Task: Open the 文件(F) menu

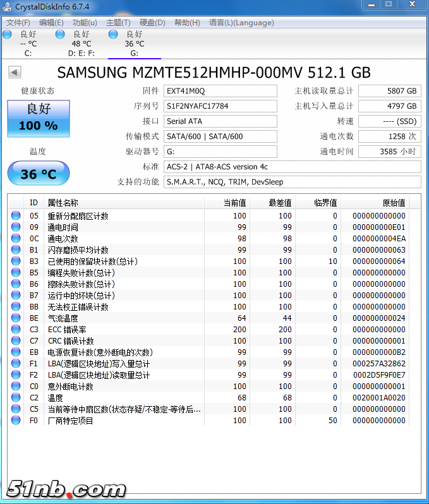Action: [18, 23]
